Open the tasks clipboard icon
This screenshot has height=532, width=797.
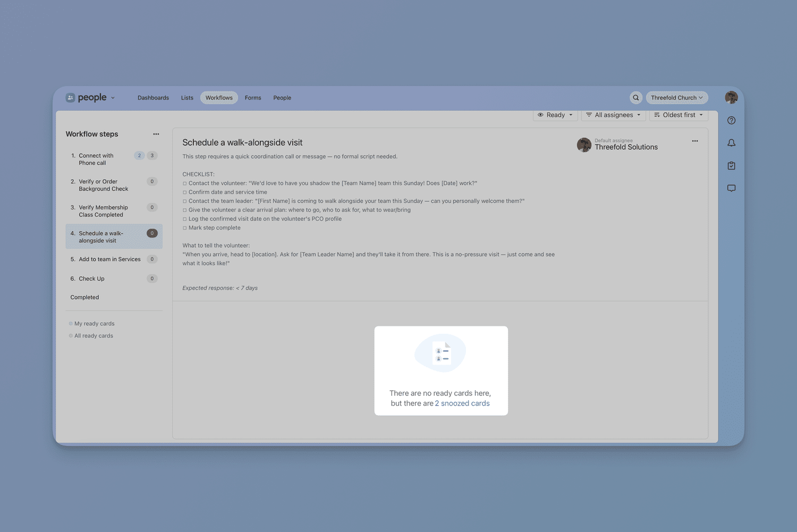[732, 166]
